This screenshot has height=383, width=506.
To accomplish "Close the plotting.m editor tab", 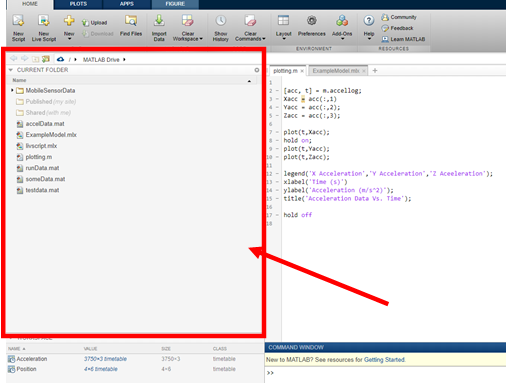I will (302, 71).
